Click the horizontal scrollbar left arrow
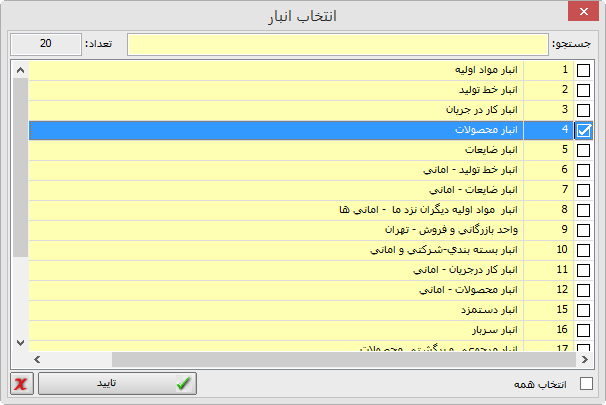This screenshot has width=606, height=405. pyautogui.click(x=37, y=360)
